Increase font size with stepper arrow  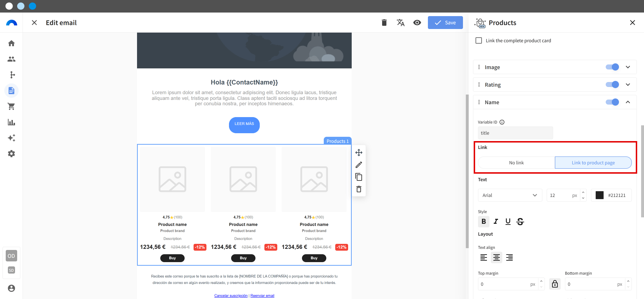tap(583, 192)
